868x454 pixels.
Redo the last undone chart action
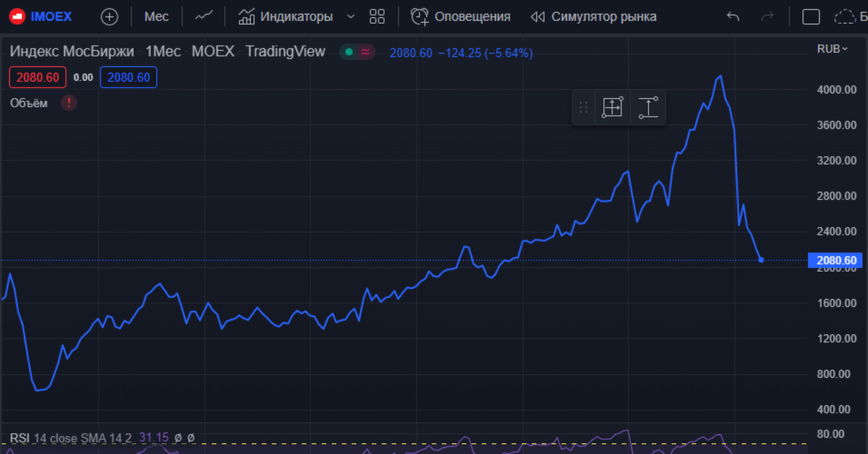[x=768, y=17]
